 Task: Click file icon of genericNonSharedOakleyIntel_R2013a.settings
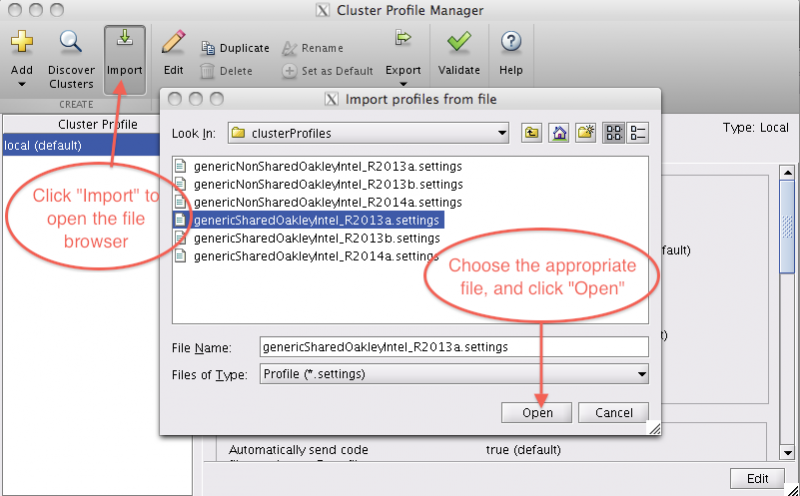tap(180, 166)
